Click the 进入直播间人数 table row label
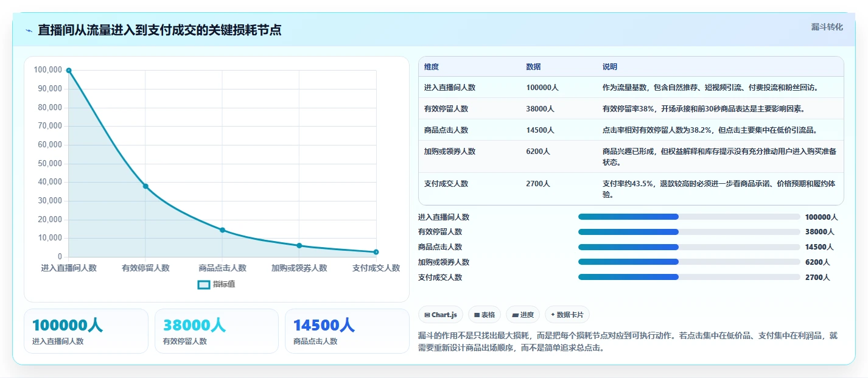868x378 pixels. pyautogui.click(x=450, y=88)
